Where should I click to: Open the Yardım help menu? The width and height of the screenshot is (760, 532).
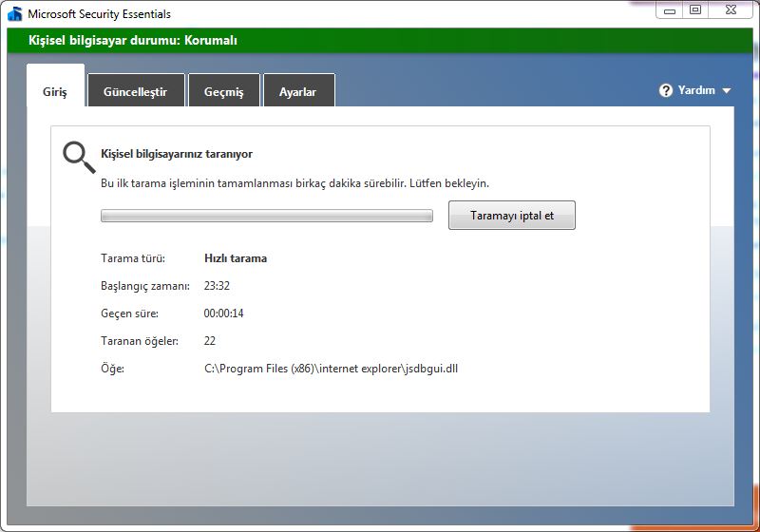coord(694,90)
